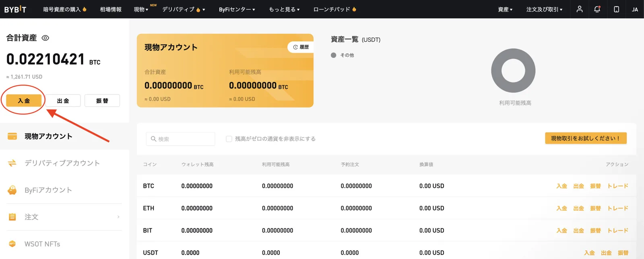Click the orange 入金 deposit button
The width and height of the screenshot is (644, 259).
[24, 101]
